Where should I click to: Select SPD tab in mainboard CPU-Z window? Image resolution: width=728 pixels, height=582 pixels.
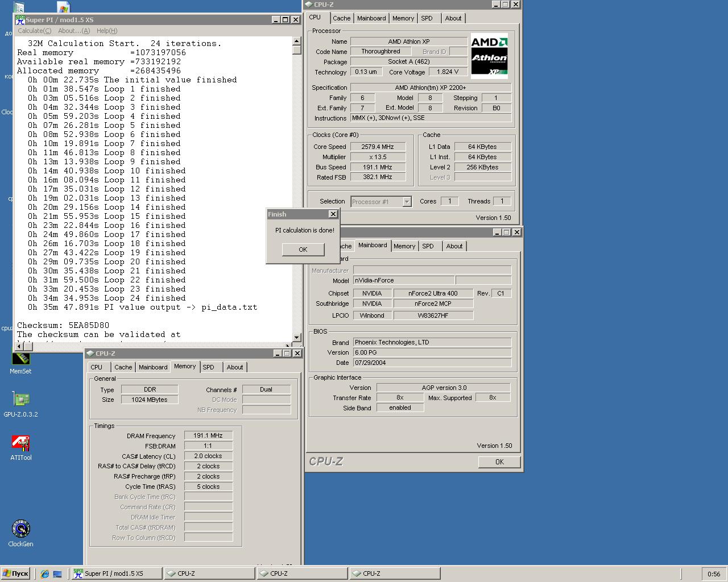pos(428,246)
